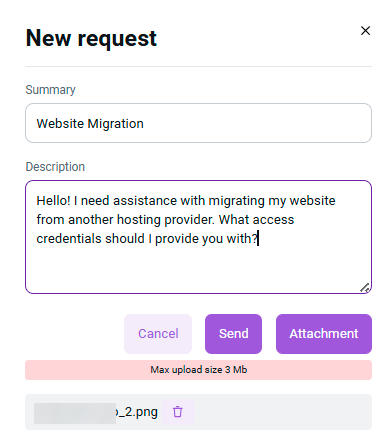Click the description box resize handle
388x441 pixels.
coord(365,288)
